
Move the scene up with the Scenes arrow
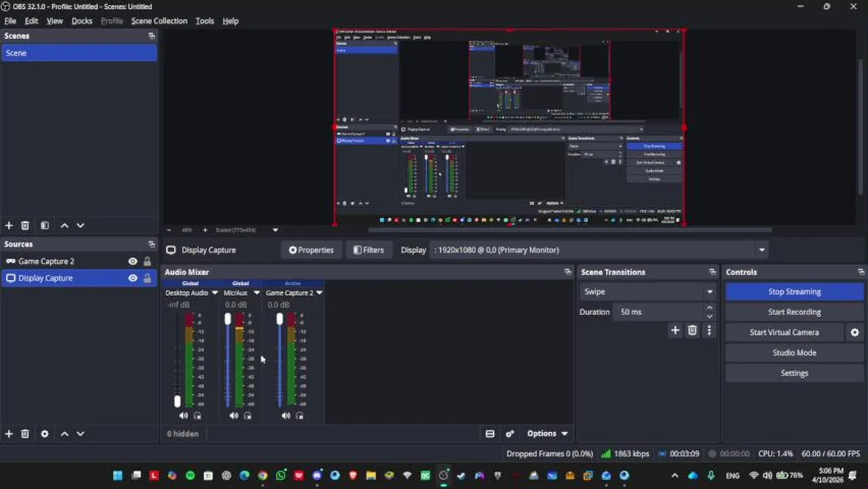[x=65, y=225]
